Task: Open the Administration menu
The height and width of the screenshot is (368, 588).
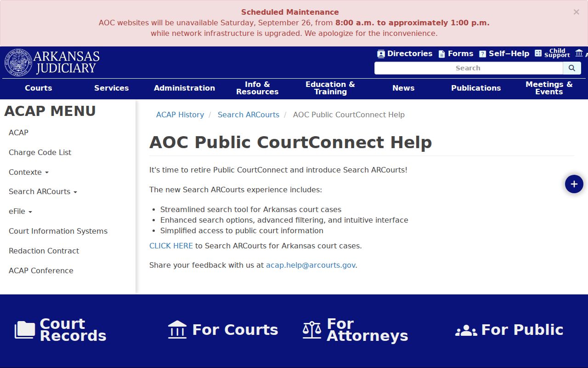Action: [x=184, y=88]
